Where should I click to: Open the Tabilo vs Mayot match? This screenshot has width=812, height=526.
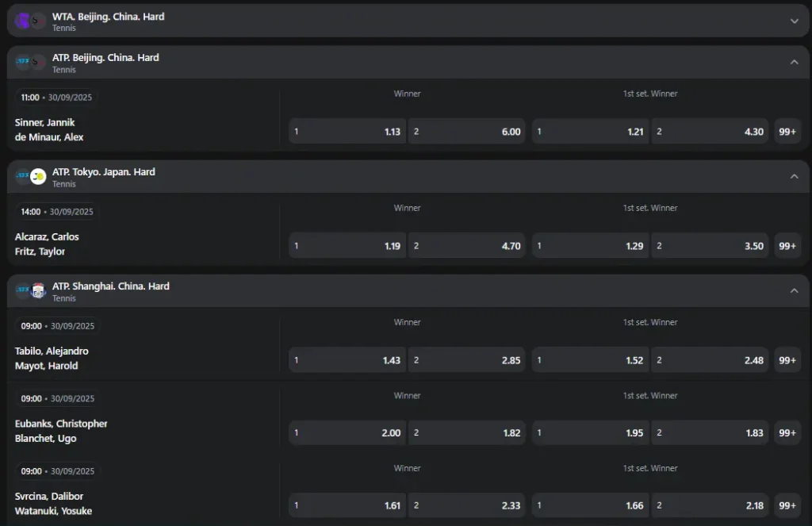52,359
